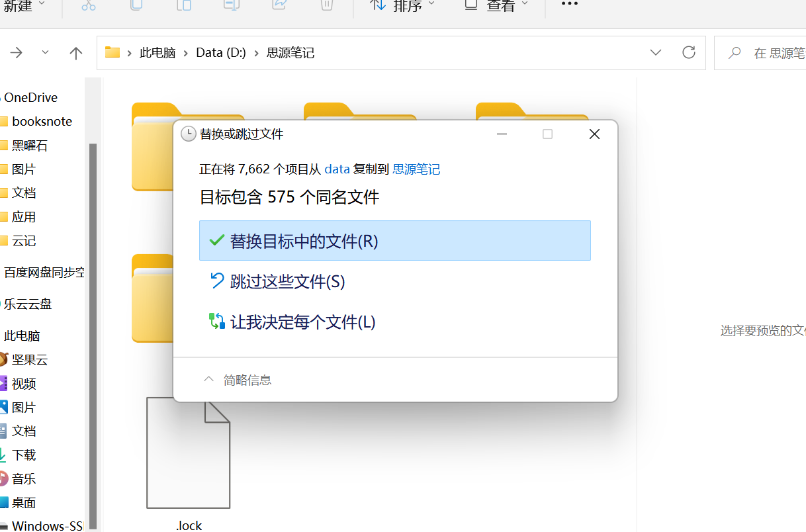
Task: Open the 新建 new item menu
Action: click(24, 5)
